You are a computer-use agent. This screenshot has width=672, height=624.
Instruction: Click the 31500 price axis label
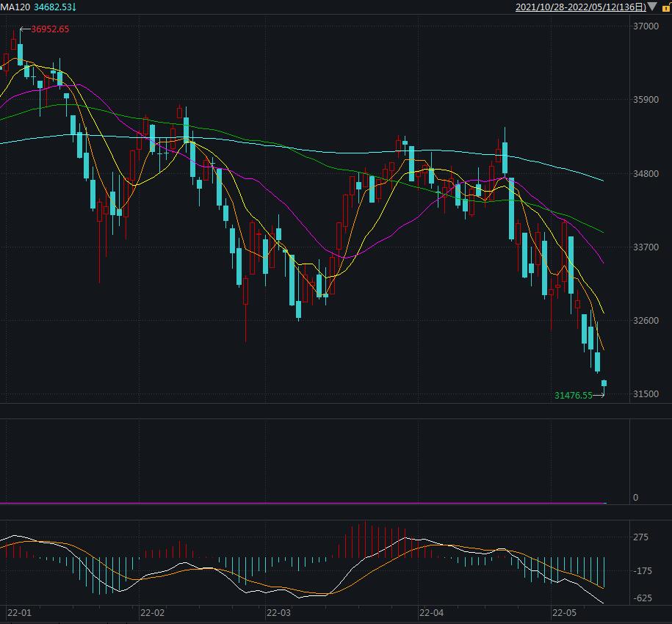pyautogui.click(x=646, y=394)
